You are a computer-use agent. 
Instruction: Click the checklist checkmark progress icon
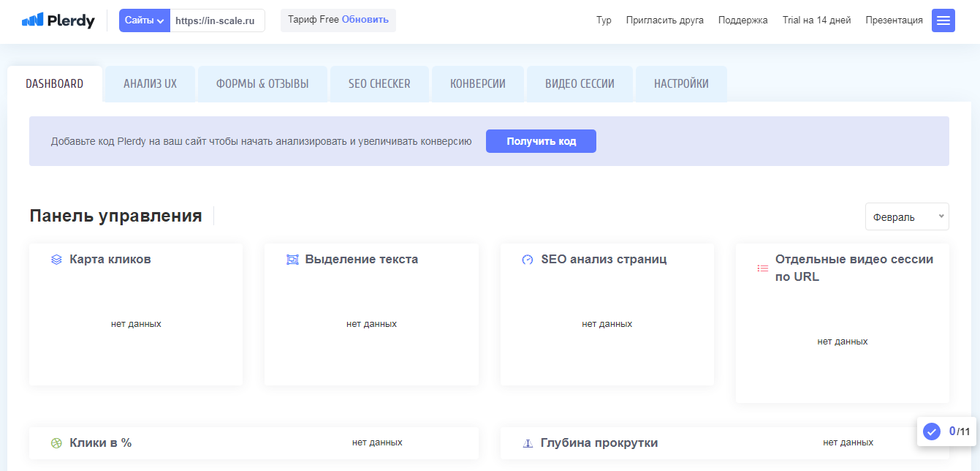tap(932, 432)
